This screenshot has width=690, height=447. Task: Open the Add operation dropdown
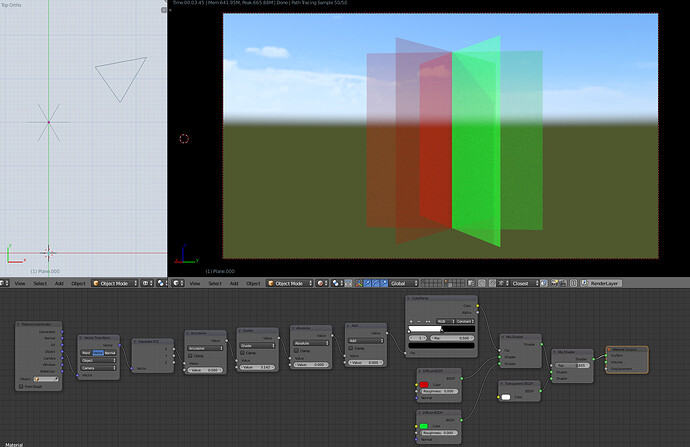365,341
